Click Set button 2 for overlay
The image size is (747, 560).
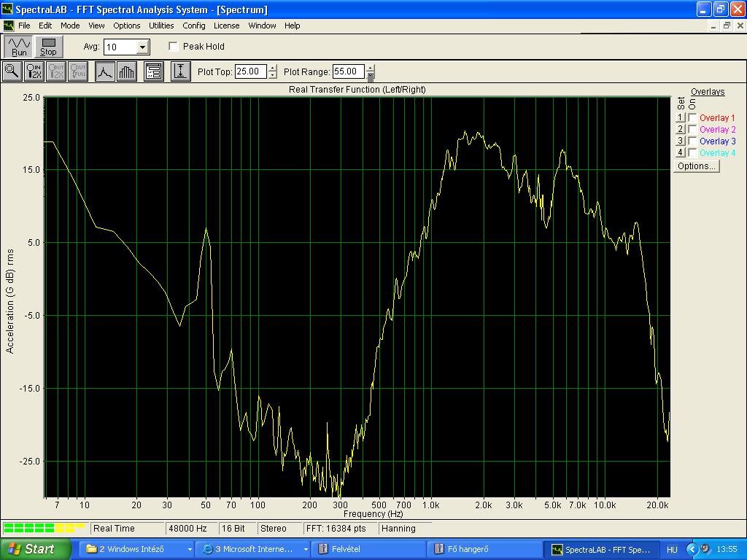pos(681,129)
